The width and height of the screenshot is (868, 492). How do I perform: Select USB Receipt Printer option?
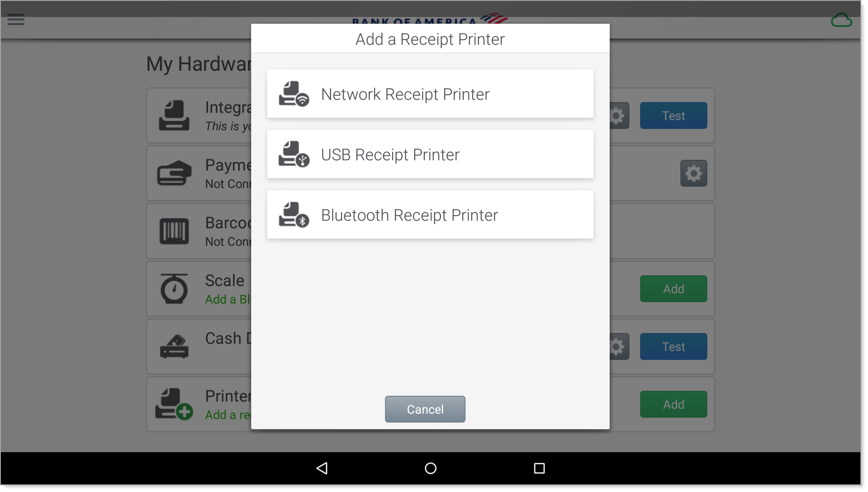[430, 154]
